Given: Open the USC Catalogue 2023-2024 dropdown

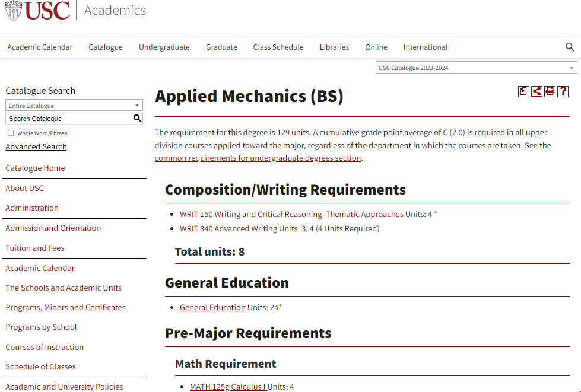Looking at the screenshot, I should click(x=475, y=68).
